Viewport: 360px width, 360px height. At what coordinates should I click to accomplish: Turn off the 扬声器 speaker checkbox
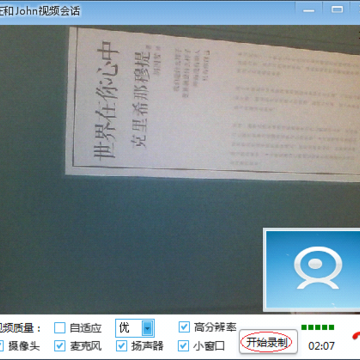pos(122,346)
